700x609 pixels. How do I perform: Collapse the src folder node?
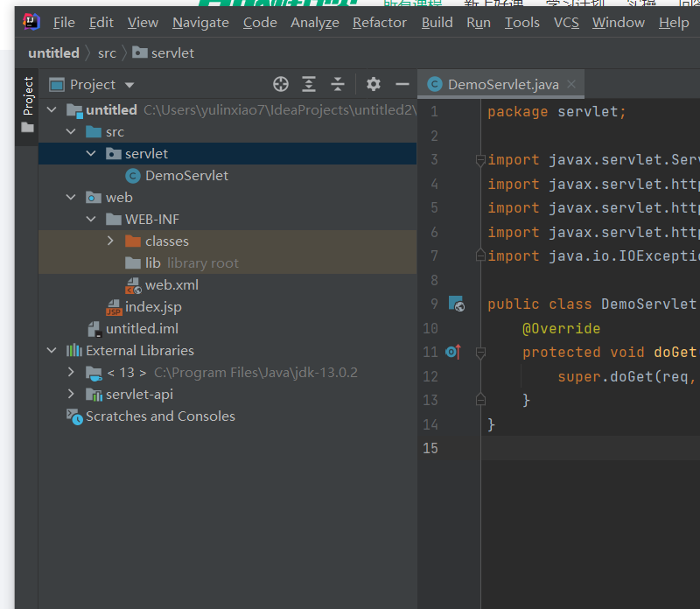pyautogui.click(x=71, y=132)
